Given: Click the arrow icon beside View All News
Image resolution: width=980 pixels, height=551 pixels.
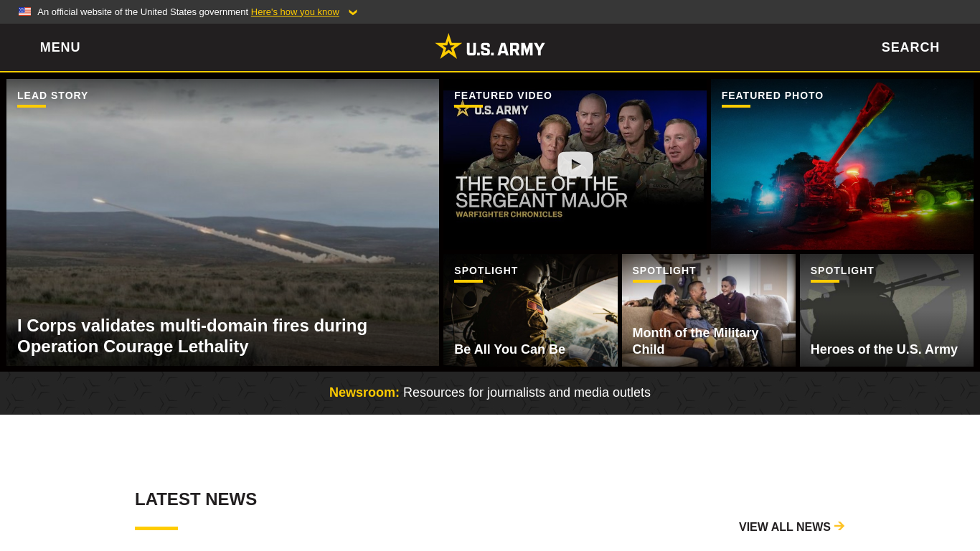Looking at the screenshot, I should (x=839, y=526).
